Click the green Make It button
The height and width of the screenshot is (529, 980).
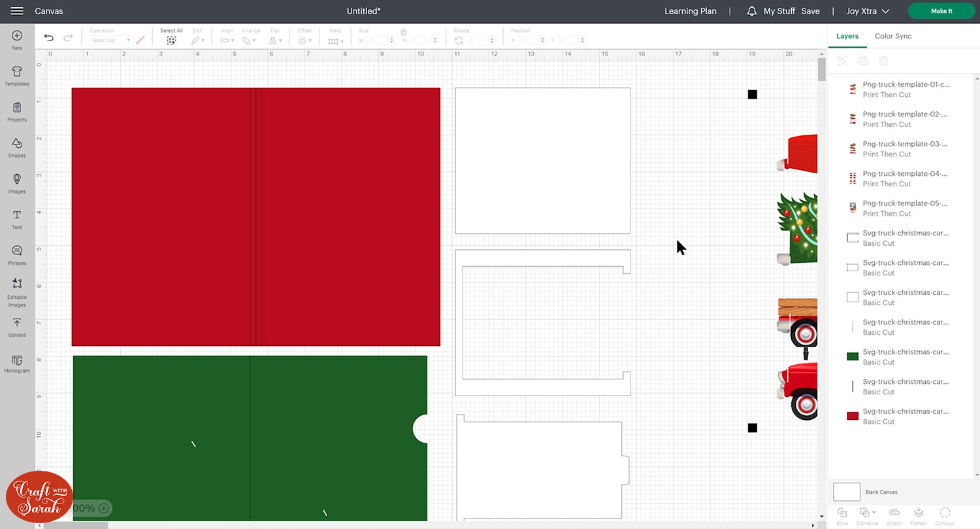tap(941, 11)
